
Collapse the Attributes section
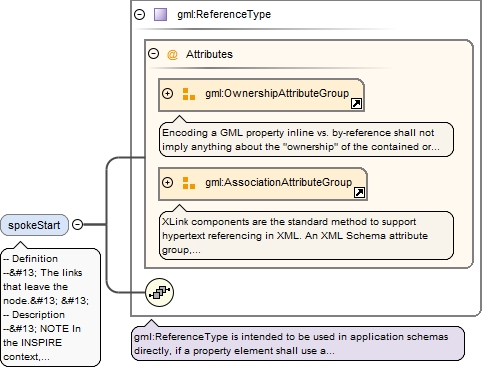pos(153,54)
